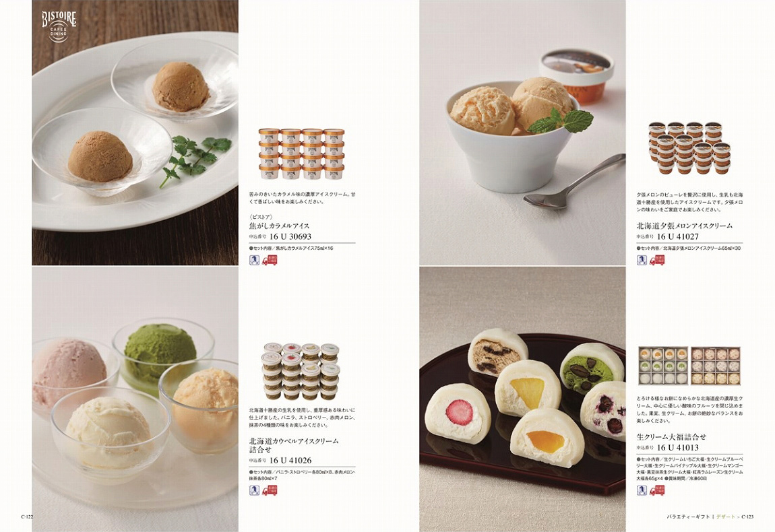
Task: Click the C-122 page number
Action: tap(27, 517)
